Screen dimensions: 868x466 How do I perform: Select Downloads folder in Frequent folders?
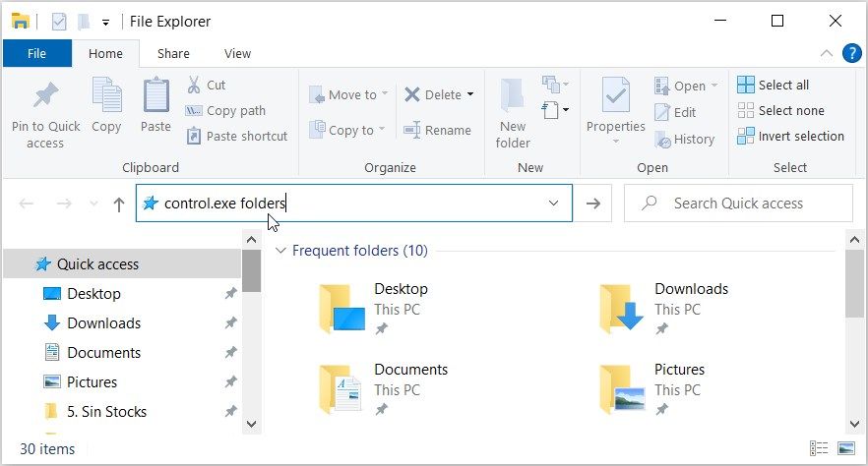(664, 308)
